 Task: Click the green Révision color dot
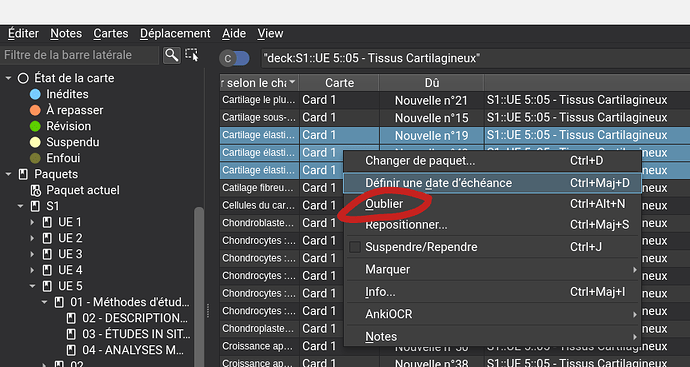coord(35,126)
